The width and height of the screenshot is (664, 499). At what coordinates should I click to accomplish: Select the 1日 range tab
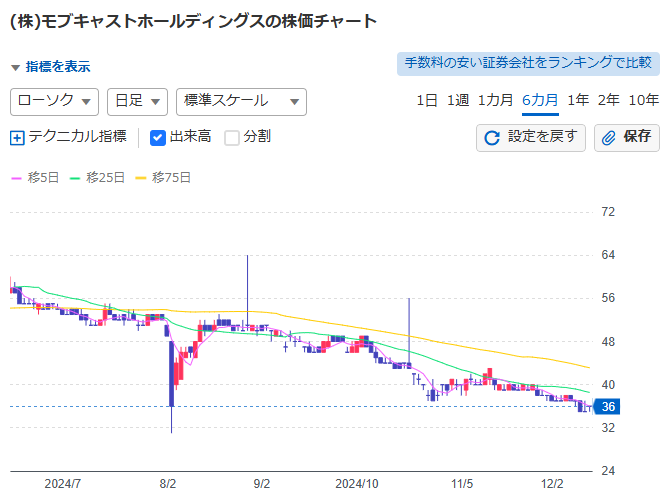[x=426, y=100]
